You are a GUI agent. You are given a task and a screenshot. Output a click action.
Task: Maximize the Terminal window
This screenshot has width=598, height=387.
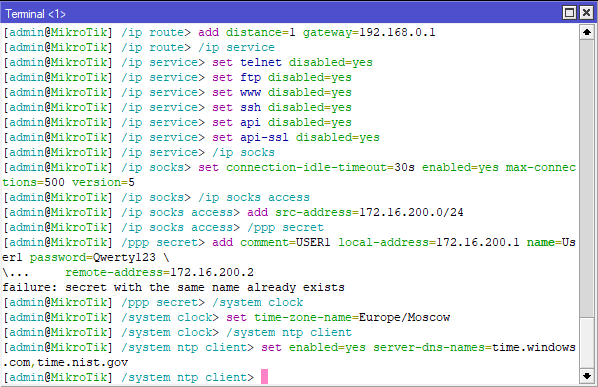tap(569, 13)
